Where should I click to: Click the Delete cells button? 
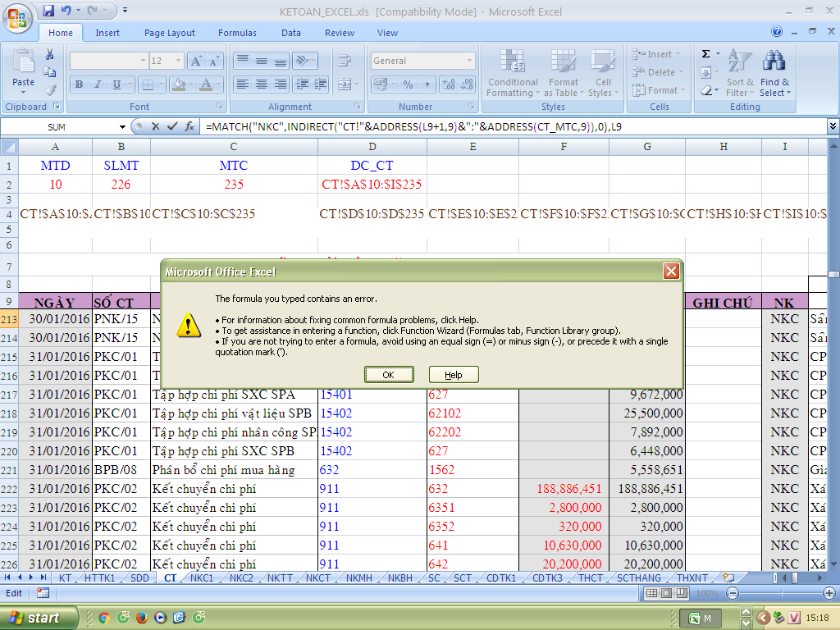pos(658,72)
